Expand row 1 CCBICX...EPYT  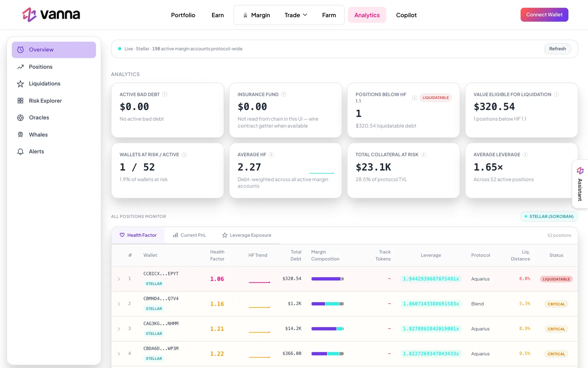pyautogui.click(x=119, y=279)
